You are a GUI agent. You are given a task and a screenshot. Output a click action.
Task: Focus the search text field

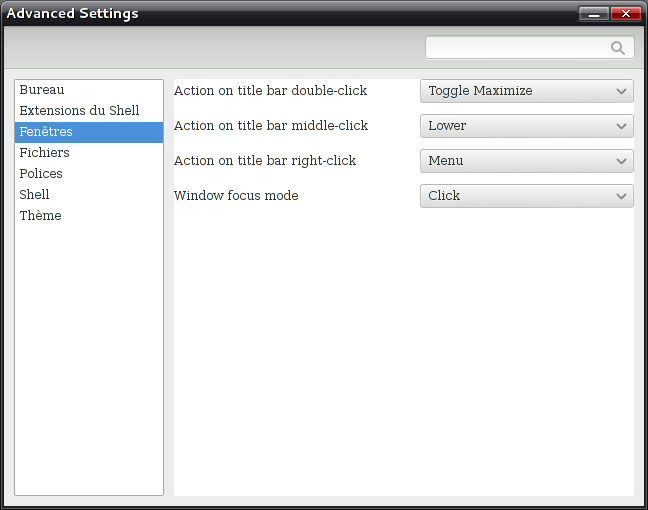click(x=516, y=48)
